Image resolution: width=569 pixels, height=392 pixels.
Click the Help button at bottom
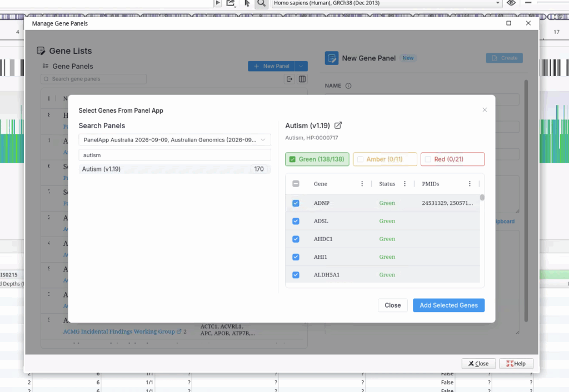516,363
